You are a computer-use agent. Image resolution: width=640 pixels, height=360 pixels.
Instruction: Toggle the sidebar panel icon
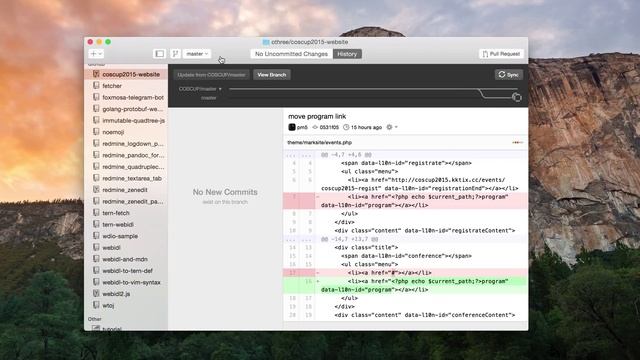tap(160, 54)
